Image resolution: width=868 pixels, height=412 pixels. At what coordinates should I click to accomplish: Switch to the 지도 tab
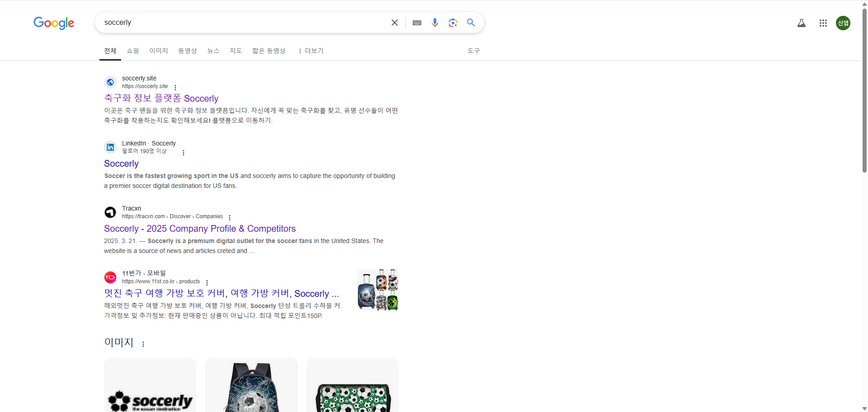click(x=236, y=51)
